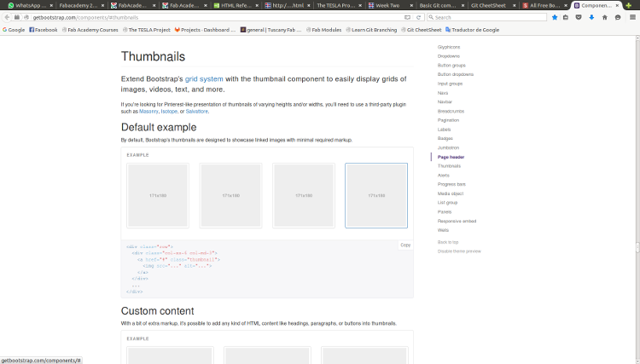Viewport: 640px width, 364px height.
Task: Reload the page with the refresh icon
Action: pyautogui.click(x=418, y=18)
